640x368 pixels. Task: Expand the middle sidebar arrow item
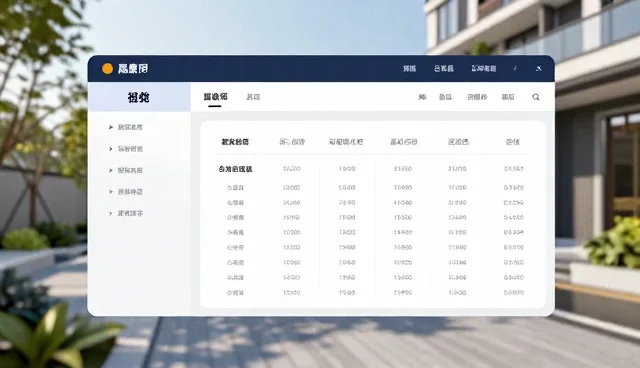coord(126,171)
